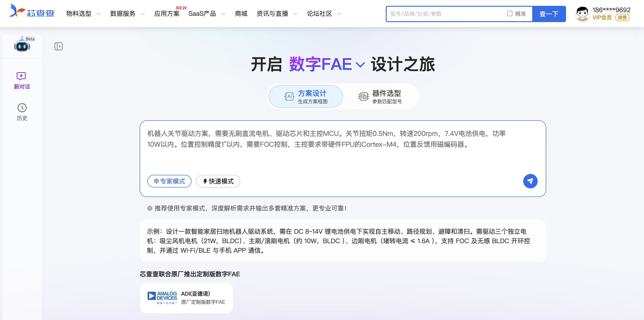Toggle the sidebar collapse panel icon
Screen dimensions: 644x320
tap(59, 46)
